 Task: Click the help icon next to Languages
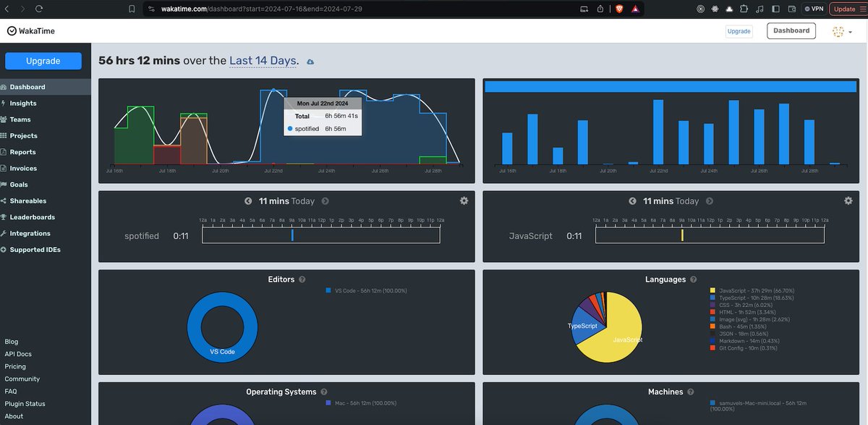pos(693,279)
